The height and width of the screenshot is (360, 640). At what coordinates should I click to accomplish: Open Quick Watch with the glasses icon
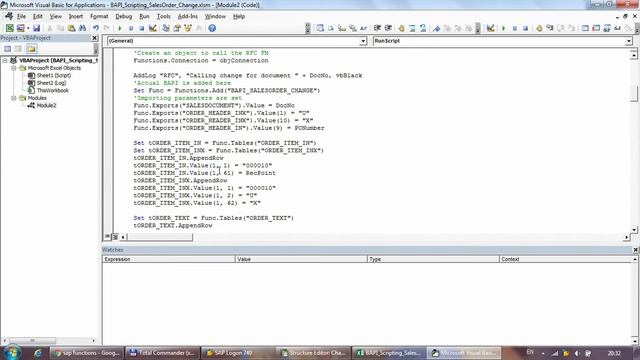pyautogui.click(x=618, y=28)
